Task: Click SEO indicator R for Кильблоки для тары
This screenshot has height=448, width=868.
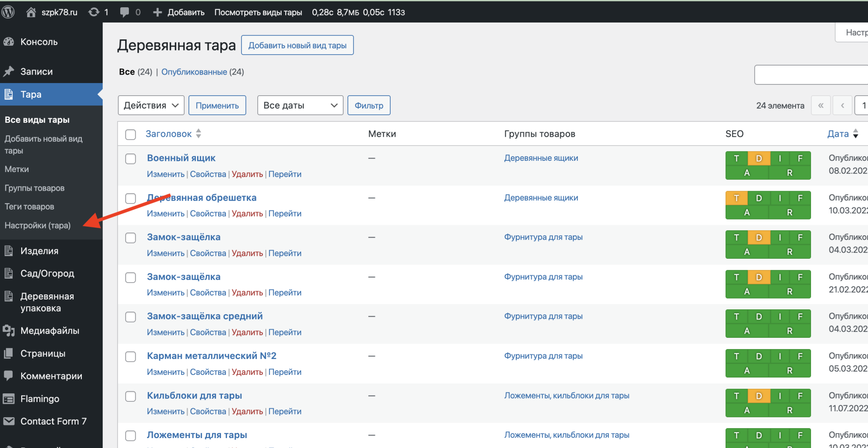Action: 790,410
